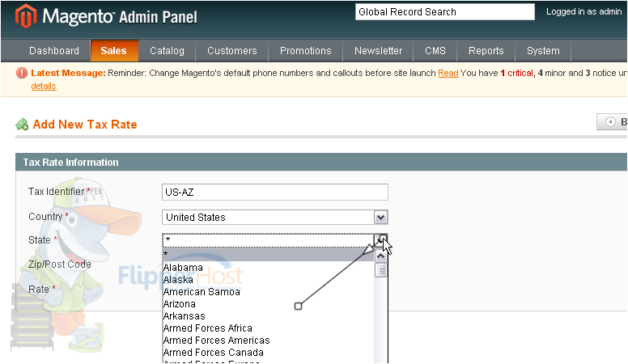Click the Magento logo icon
Screen dimensions: 628x364
(x=26, y=16)
